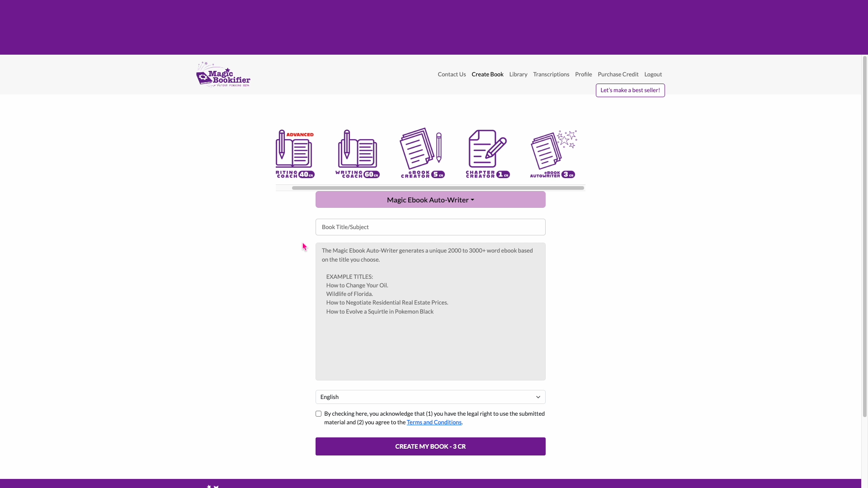Screen dimensions: 868x488
Task: Open the Transcriptions menu item
Action: coord(551,74)
